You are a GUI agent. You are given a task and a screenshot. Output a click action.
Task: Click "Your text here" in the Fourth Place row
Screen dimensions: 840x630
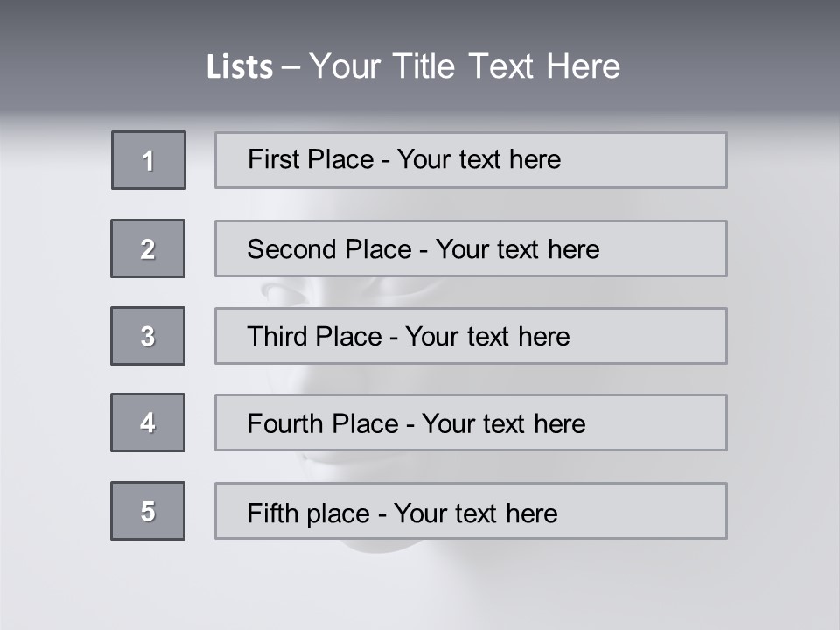point(503,424)
